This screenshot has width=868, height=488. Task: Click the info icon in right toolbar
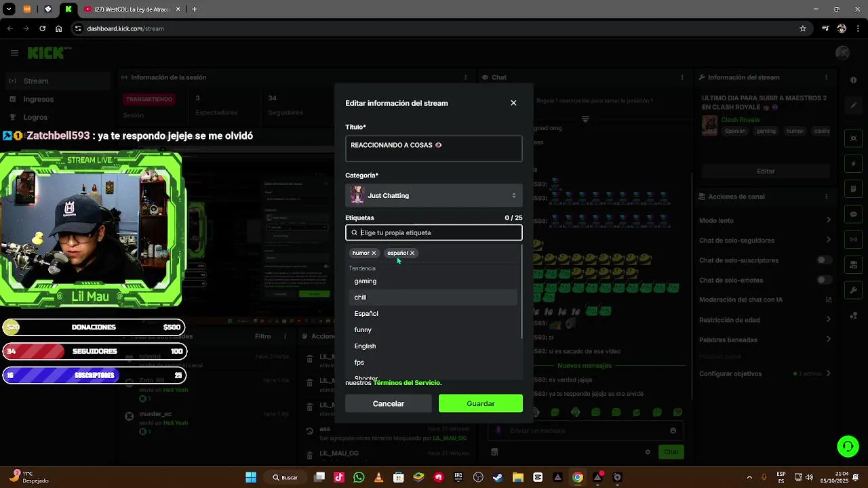click(x=854, y=80)
